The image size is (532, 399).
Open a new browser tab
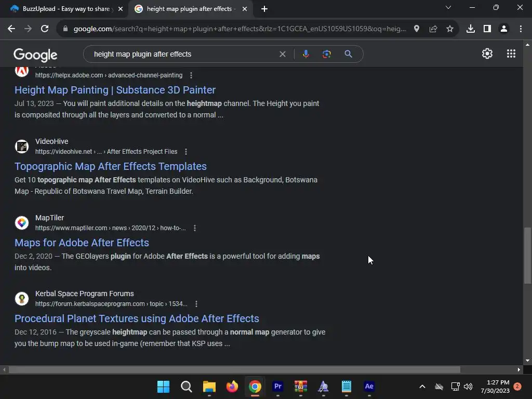click(x=264, y=9)
